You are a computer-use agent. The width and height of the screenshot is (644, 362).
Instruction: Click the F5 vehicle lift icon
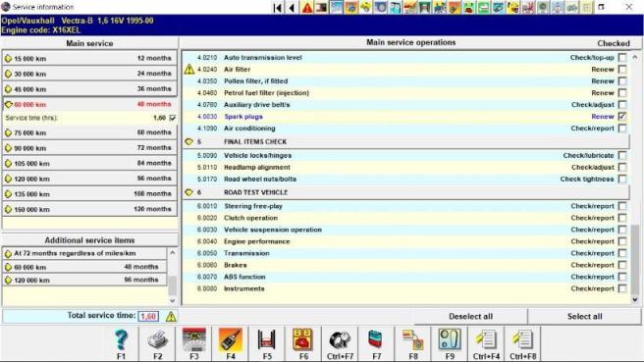[x=267, y=339]
